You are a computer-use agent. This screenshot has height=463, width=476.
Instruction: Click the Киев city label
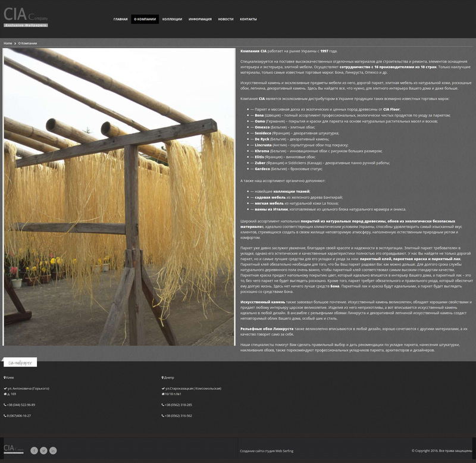(x=10, y=378)
